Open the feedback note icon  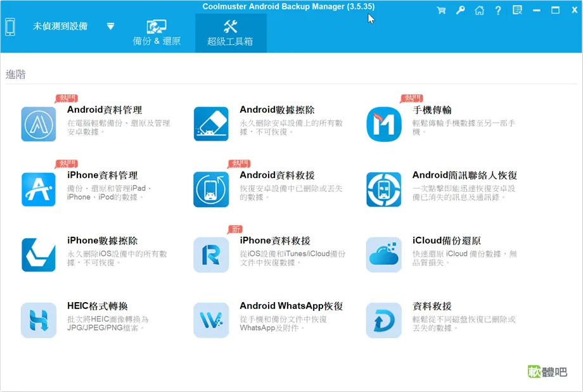517,10
